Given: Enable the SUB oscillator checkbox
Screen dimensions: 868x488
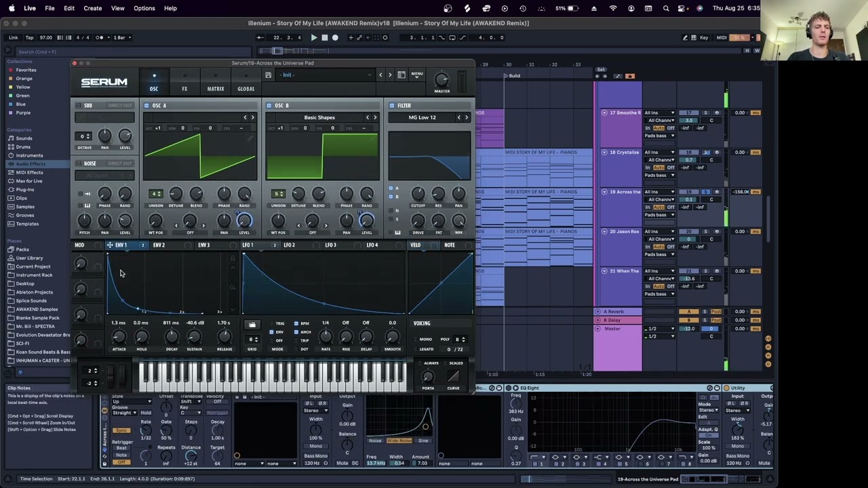Looking at the screenshot, I should click(x=79, y=105).
